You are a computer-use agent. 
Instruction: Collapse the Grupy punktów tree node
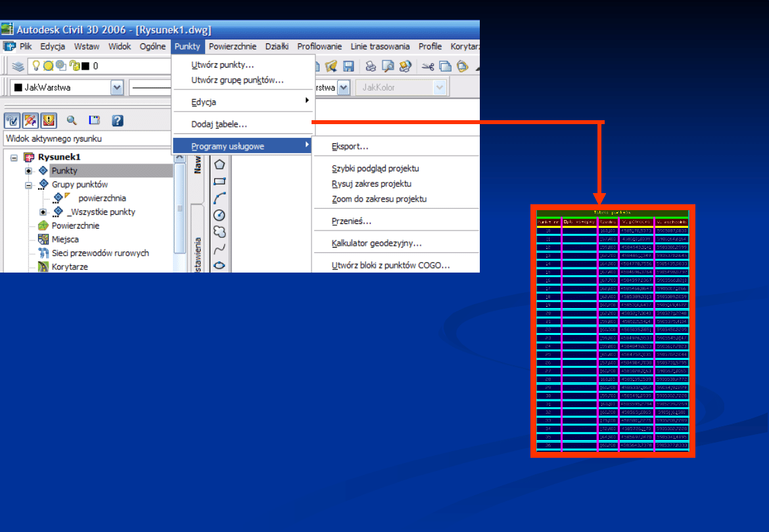[x=28, y=185]
